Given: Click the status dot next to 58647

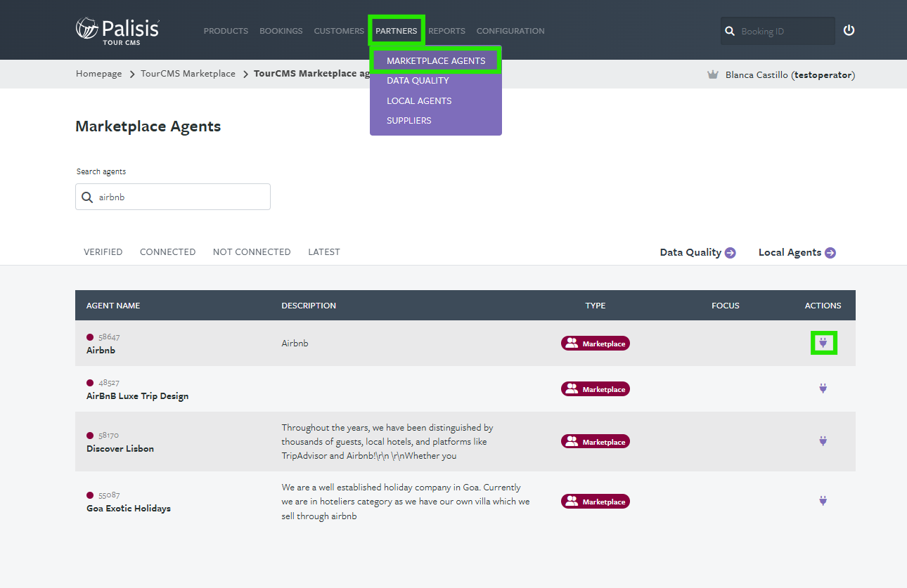Looking at the screenshot, I should [90, 337].
